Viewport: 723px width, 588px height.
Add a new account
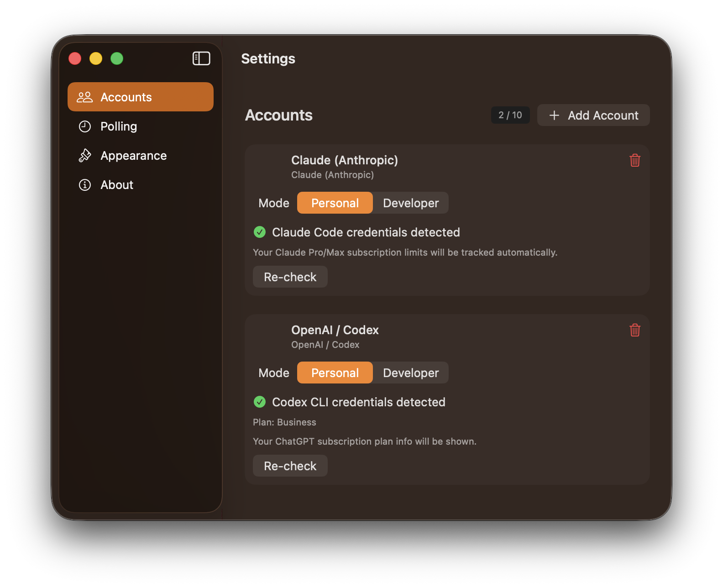click(x=593, y=115)
